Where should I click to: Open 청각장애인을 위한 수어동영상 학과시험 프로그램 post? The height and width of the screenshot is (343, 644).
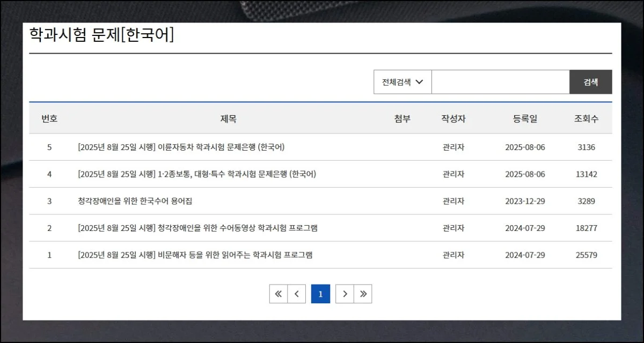(x=197, y=228)
